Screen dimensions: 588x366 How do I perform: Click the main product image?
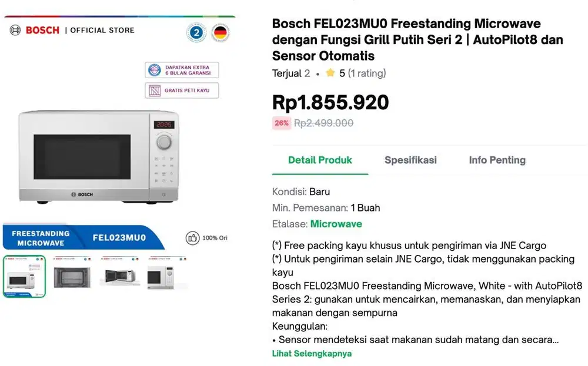(100, 156)
